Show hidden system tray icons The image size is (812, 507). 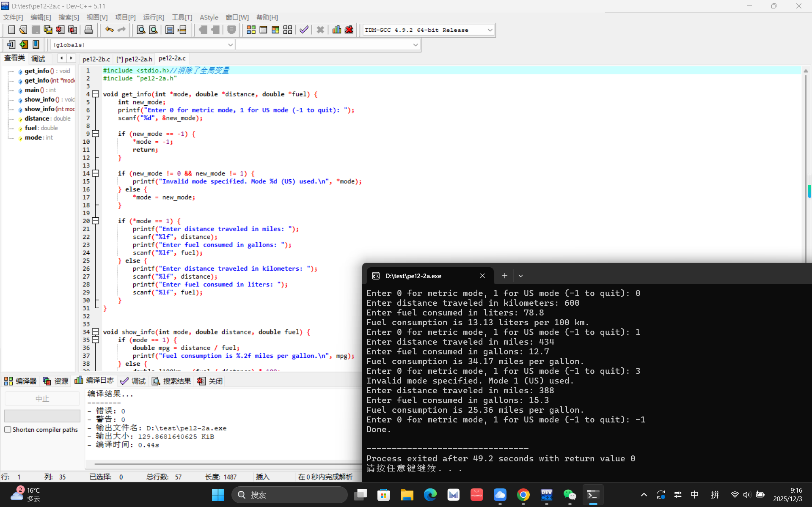pyautogui.click(x=644, y=495)
